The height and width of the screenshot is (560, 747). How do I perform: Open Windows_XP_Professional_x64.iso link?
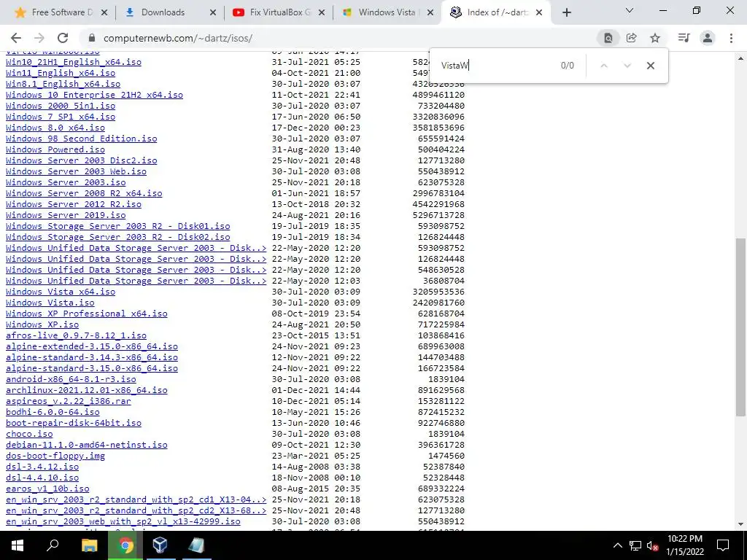tap(87, 314)
